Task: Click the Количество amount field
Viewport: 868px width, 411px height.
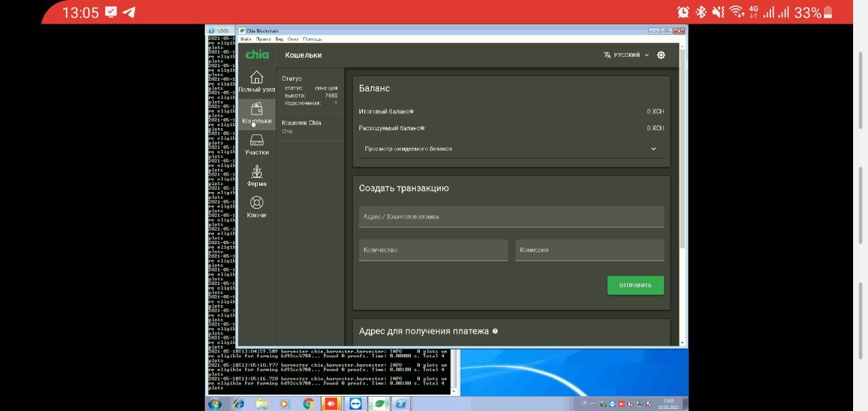Action: tap(433, 250)
